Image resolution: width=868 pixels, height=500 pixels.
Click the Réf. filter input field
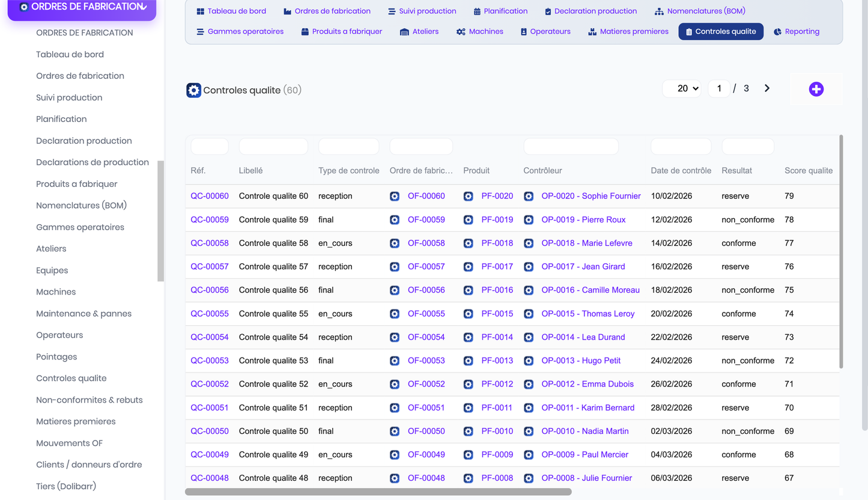pyautogui.click(x=210, y=147)
